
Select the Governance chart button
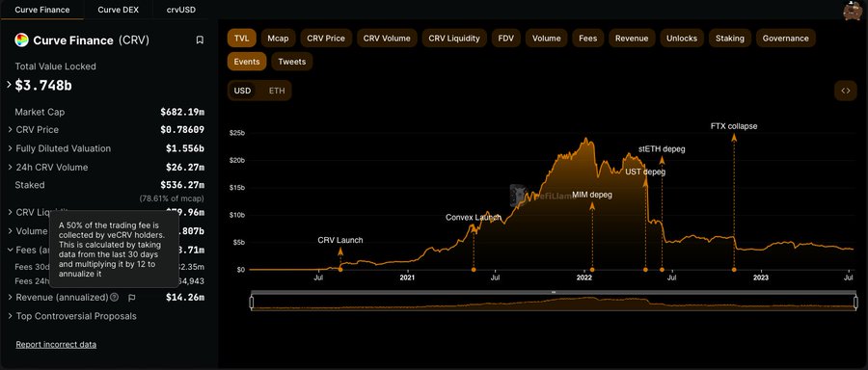(x=785, y=39)
